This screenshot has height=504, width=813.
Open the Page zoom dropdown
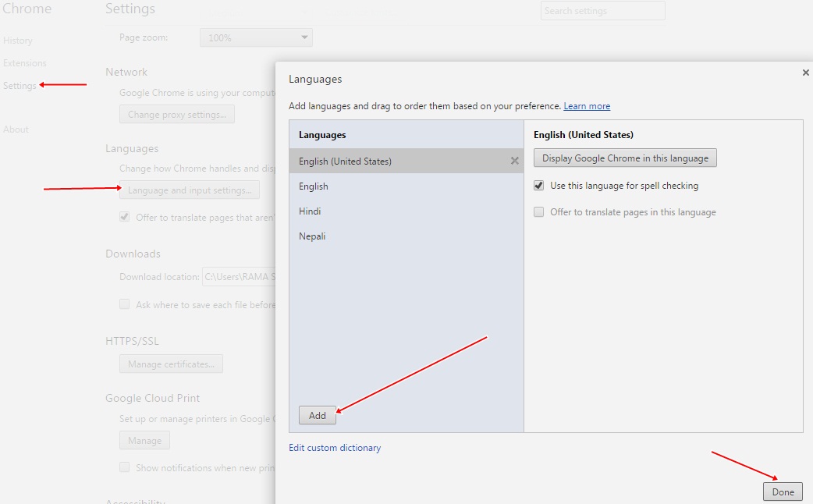(x=255, y=37)
